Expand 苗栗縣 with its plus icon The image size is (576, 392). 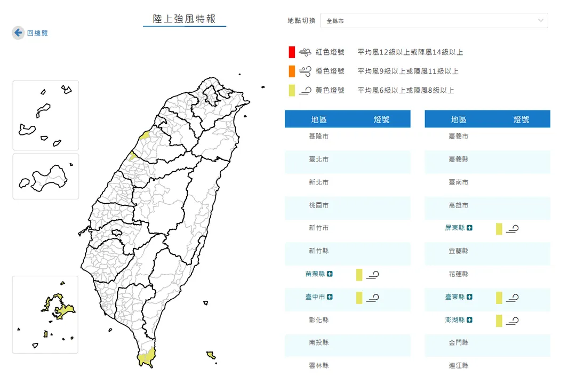click(330, 274)
